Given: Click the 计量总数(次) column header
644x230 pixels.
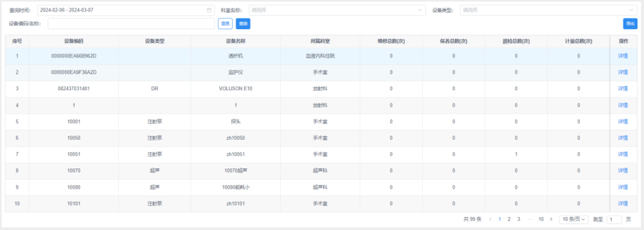Looking at the screenshot, I should click(x=578, y=41).
